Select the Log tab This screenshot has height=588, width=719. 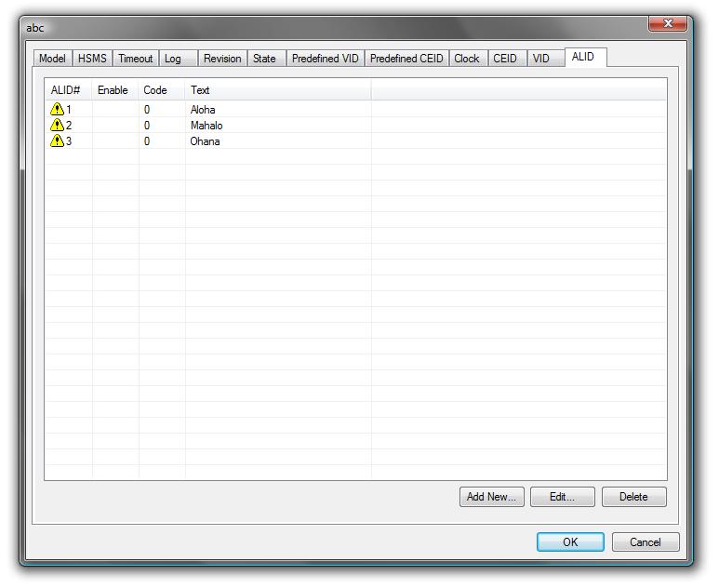(x=173, y=59)
